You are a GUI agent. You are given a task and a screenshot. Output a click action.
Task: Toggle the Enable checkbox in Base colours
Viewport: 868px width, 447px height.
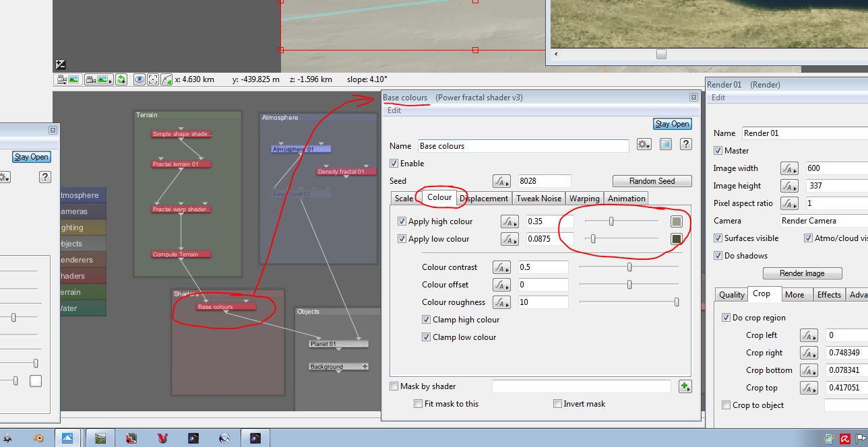(394, 164)
